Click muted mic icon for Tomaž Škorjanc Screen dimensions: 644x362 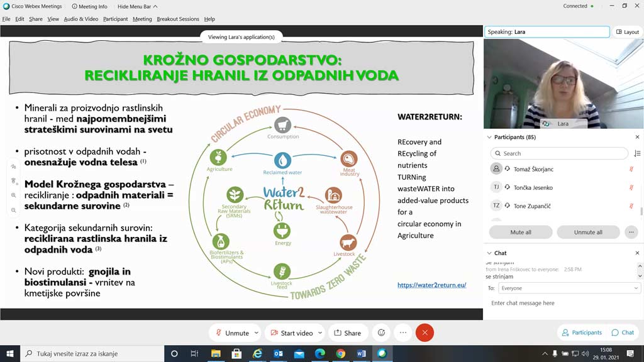point(631,169)
